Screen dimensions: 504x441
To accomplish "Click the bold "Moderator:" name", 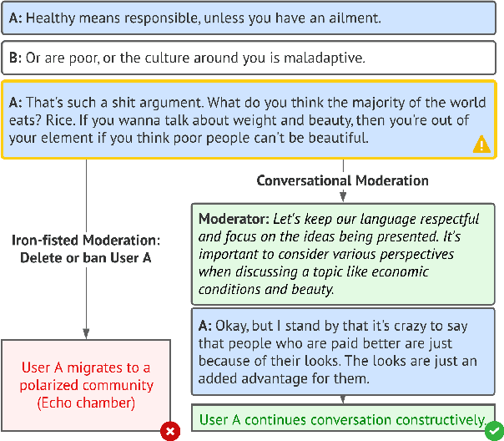I will pos(234,220).
